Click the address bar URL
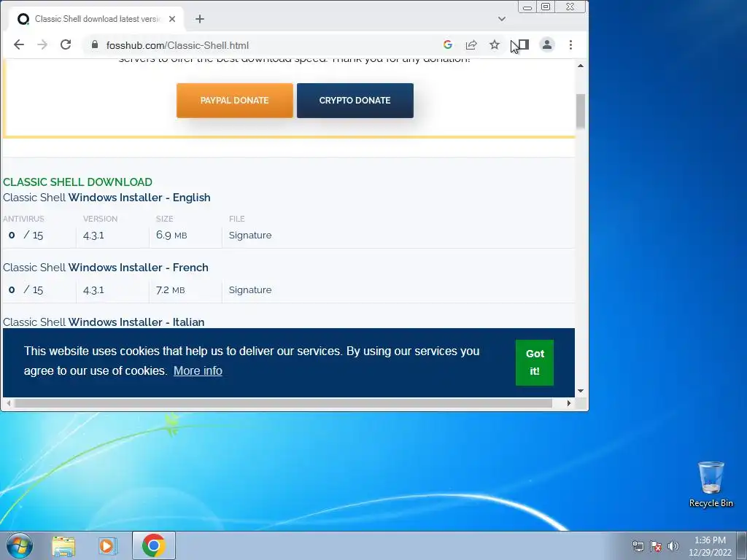 click(x=177, y=45)
